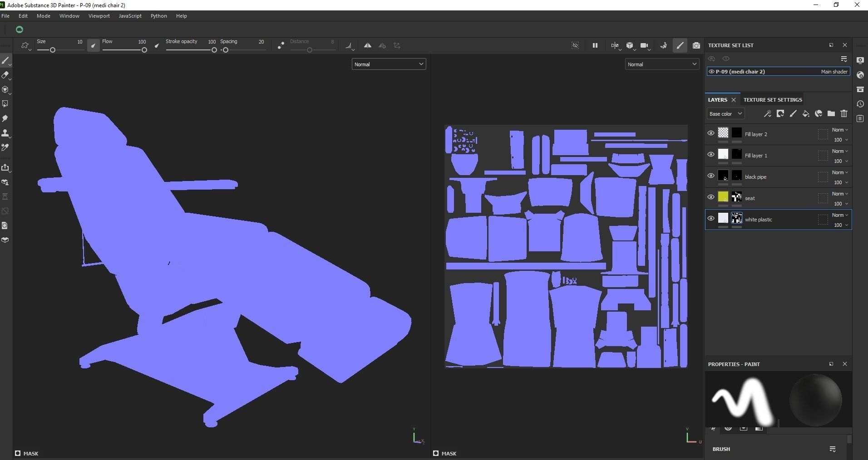Select the seat layer mask thumbnail

click(736, 197)
